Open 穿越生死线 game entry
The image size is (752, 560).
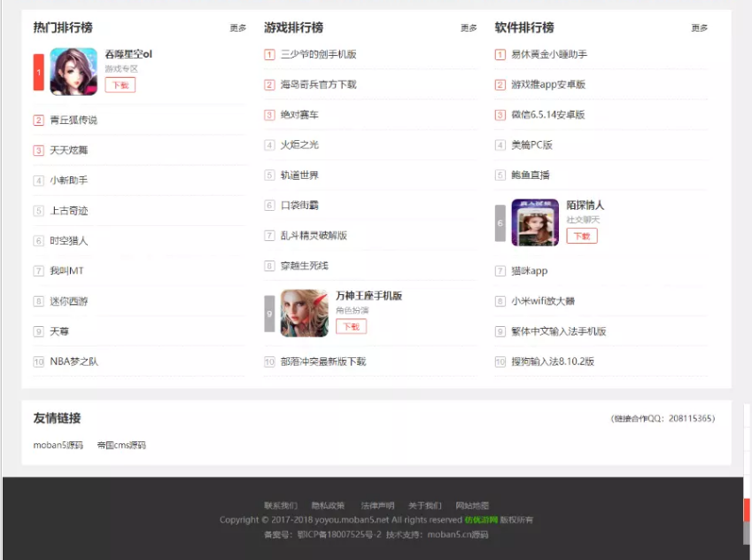(x=304, y=266)
